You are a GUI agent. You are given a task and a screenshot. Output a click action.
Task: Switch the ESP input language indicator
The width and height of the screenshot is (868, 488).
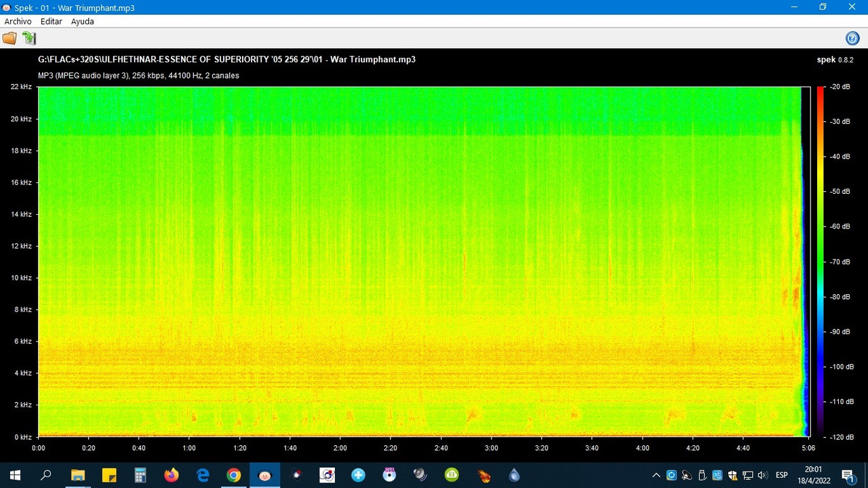pos(781,475)
